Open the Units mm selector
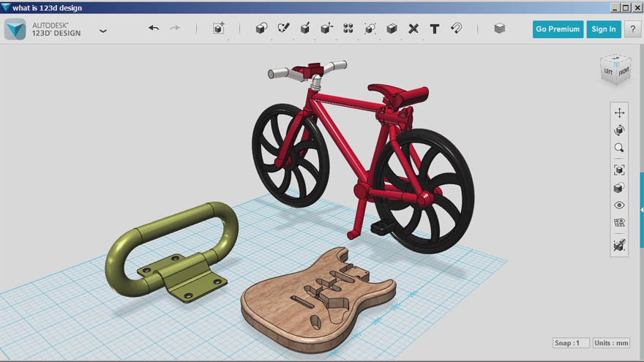 pyautogui.click(x=612, y=343)
